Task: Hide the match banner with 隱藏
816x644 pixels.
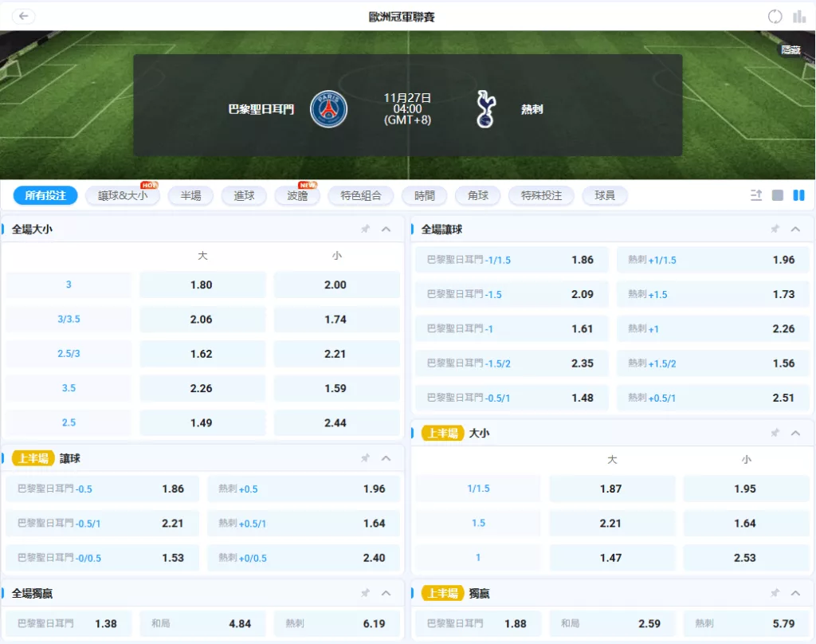Action: (x=790, y=49)
